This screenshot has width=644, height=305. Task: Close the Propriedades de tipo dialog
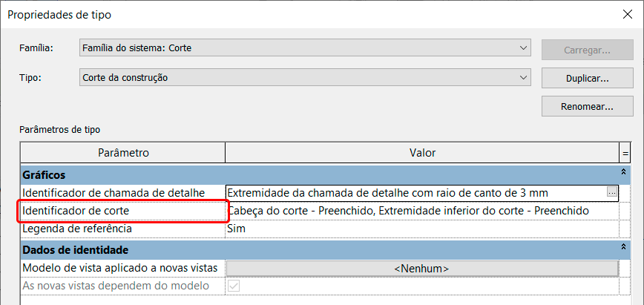(x=627, y=15)
